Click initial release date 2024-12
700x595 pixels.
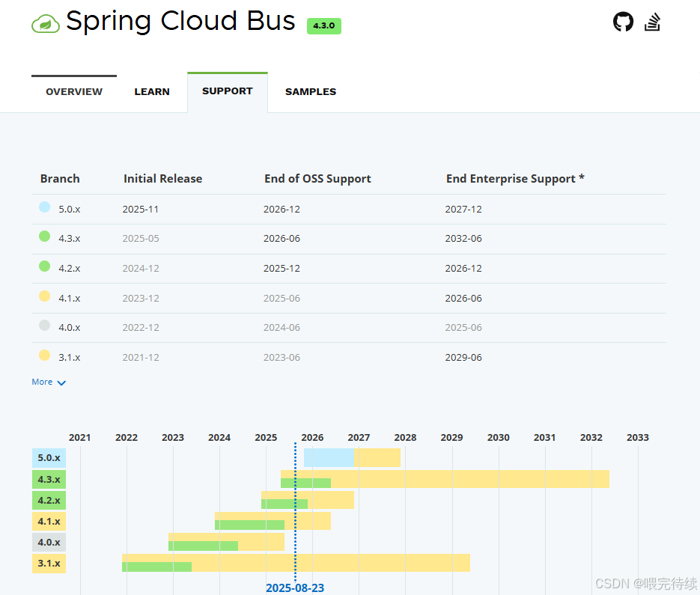pyautogui.click(x=141, y=268)
